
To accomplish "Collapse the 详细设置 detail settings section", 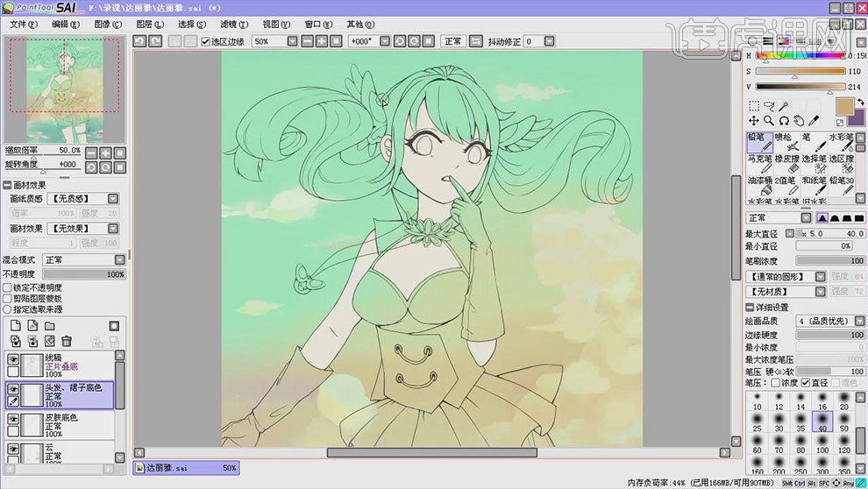I will [x=750, y=308].
